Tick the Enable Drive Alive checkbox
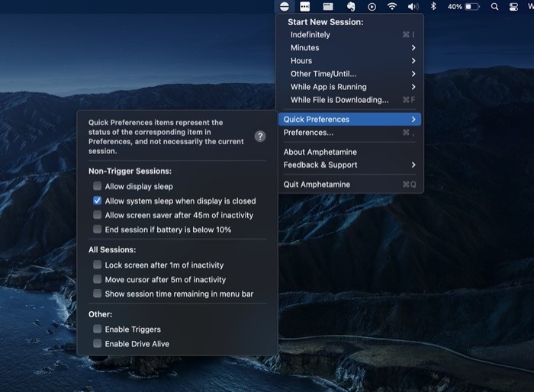This screenshot has width=534, height=392. pyautogui.click(x=98, y=343)
